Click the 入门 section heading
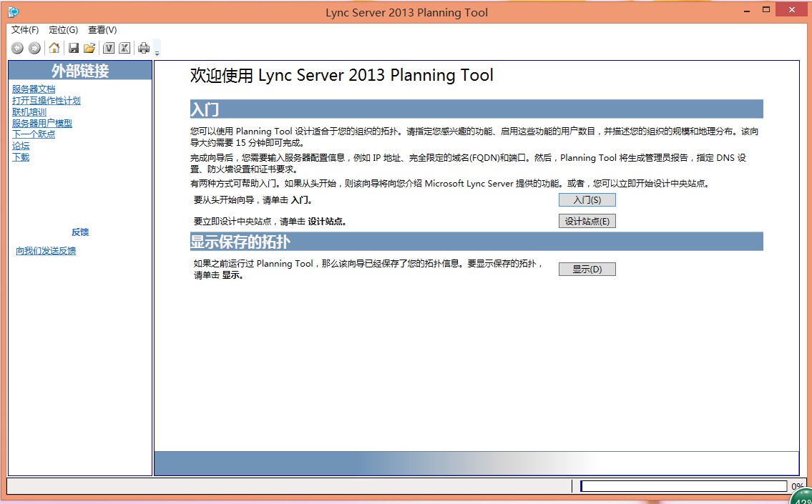 (x=476, y=109)
